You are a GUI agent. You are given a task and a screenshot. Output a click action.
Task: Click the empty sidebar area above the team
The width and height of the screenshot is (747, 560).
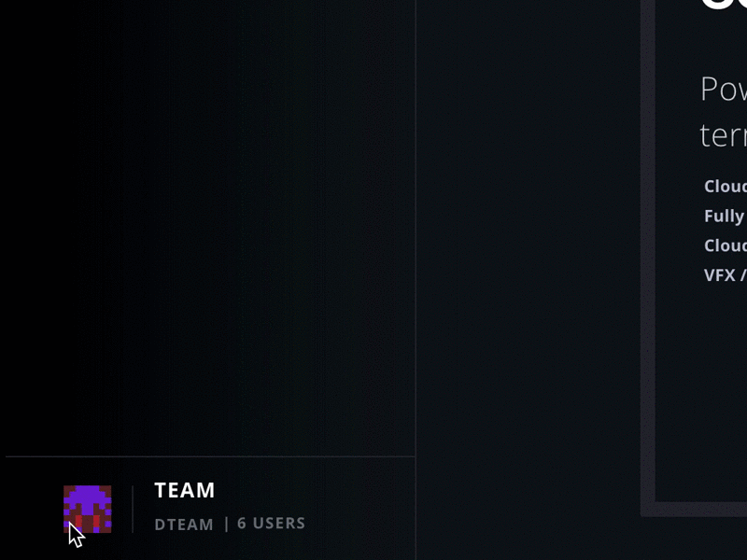coord(209,229)
